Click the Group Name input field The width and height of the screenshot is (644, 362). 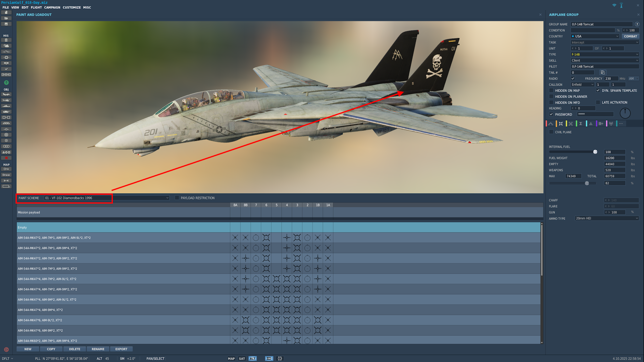coord(601,24)
